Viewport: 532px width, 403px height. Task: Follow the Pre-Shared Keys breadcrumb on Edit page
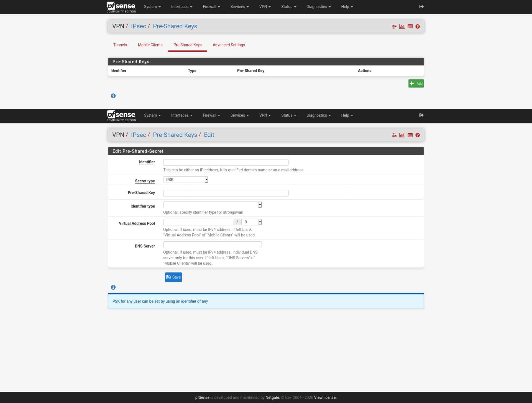pyautogui.click(x=175, y=135)
